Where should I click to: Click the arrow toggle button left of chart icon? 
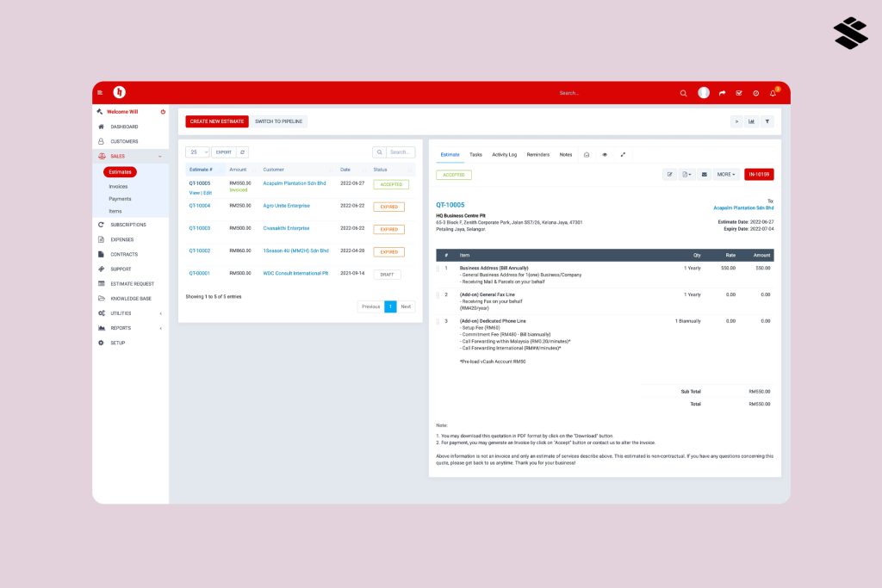pyautogui.click(x=736, y=121)
